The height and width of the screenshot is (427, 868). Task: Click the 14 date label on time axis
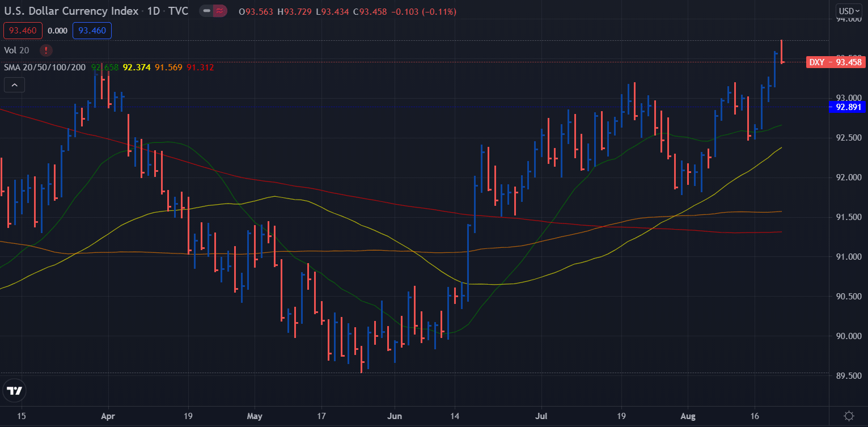(x=455, y=416)
